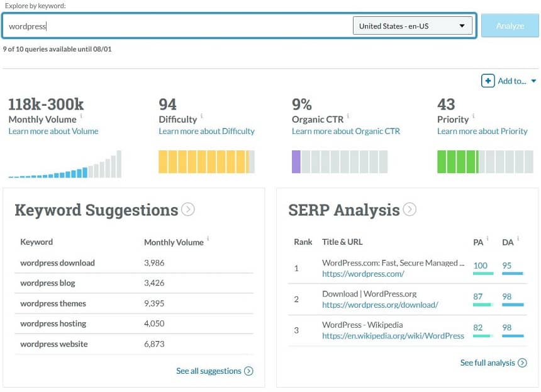Image resolution: width=541 pixels, height=392 pixels.
Task: Click the Keyword Suggestions heading
Action: click(96, 210)
